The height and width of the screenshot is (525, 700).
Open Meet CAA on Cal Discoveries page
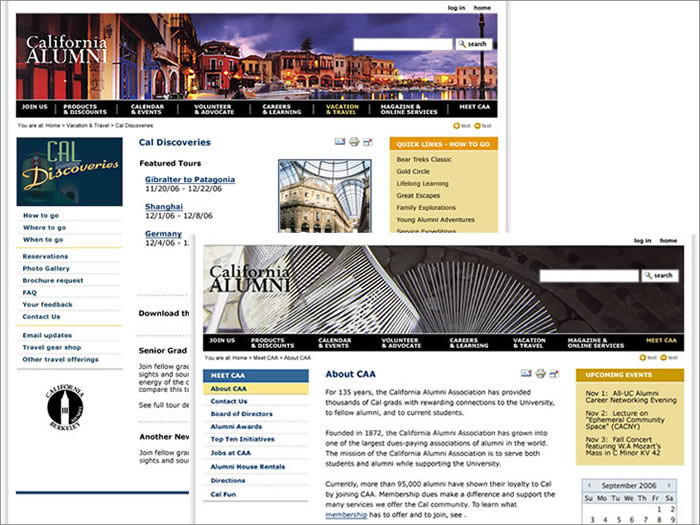[x=475, y=107]
